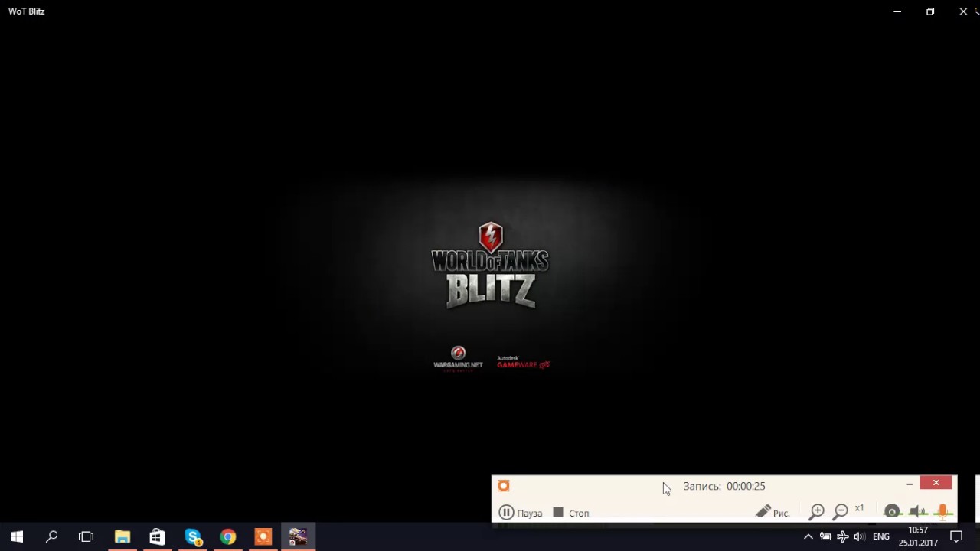Pause the recording with the Пауза button

click(x=521, y=513)
